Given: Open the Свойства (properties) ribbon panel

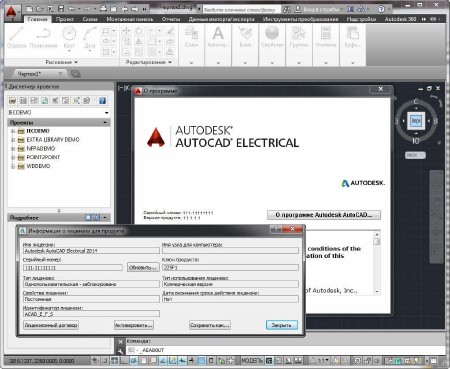Looking at the screenshot, I should [x=272, y=44].
